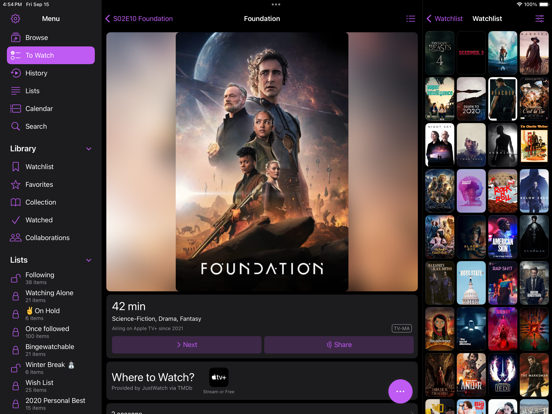Viewport: 552px width, 414px height.
Task: Click the Watched checkmark icon
Action: tap(15, 220)
